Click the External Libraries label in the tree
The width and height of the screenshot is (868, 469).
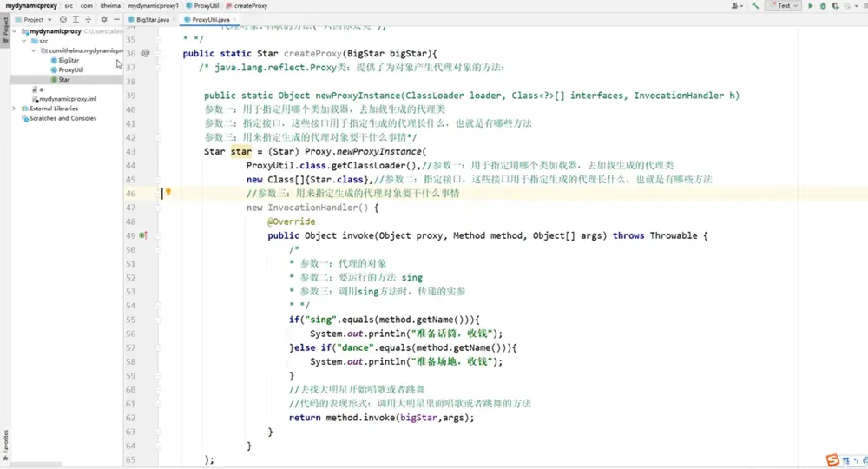click(x=54, y=109)
